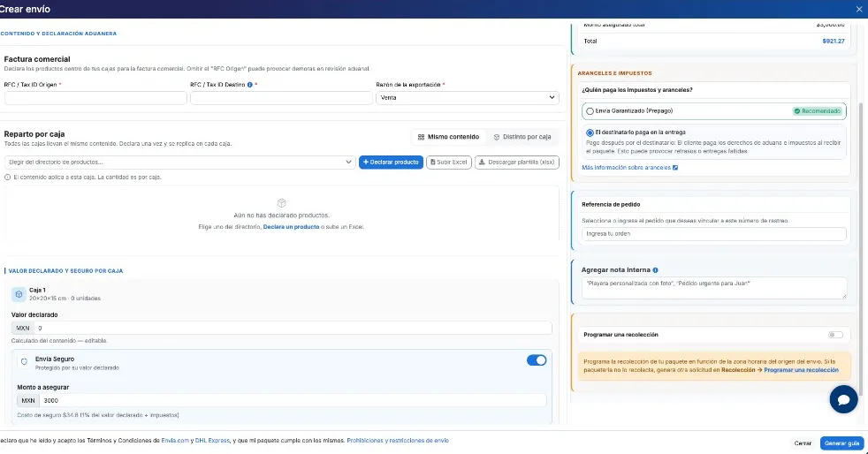
Task: Open the DHL Express terms link
Action: point(212,441)
